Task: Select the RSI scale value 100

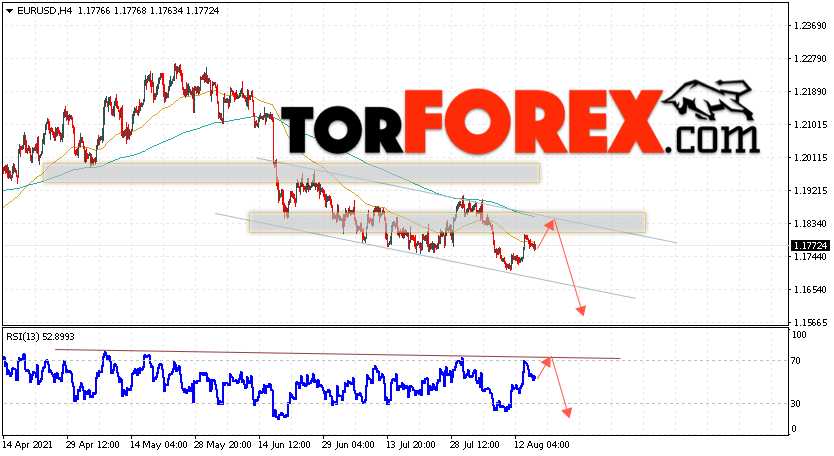Action: [799, 335]
